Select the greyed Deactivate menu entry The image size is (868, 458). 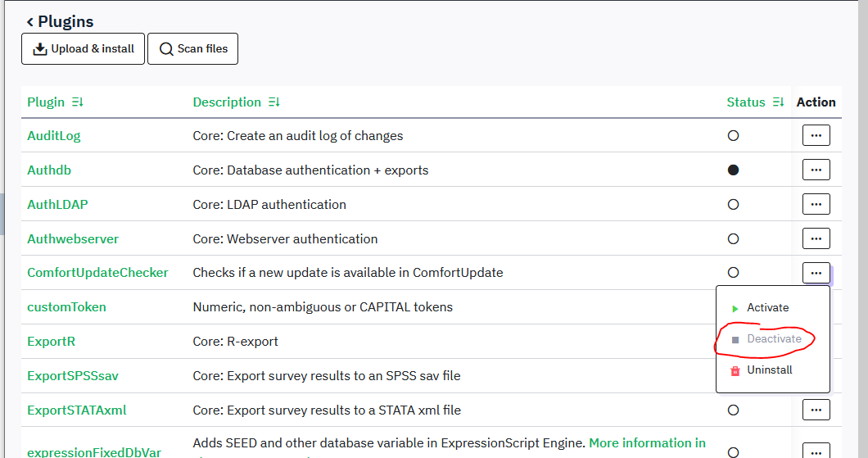point(774,339)
